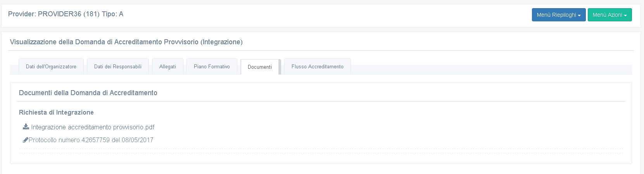Viewport: 644px width, 174px height.
Task: Click protocol number 42657759
Action: pos(96,140)
